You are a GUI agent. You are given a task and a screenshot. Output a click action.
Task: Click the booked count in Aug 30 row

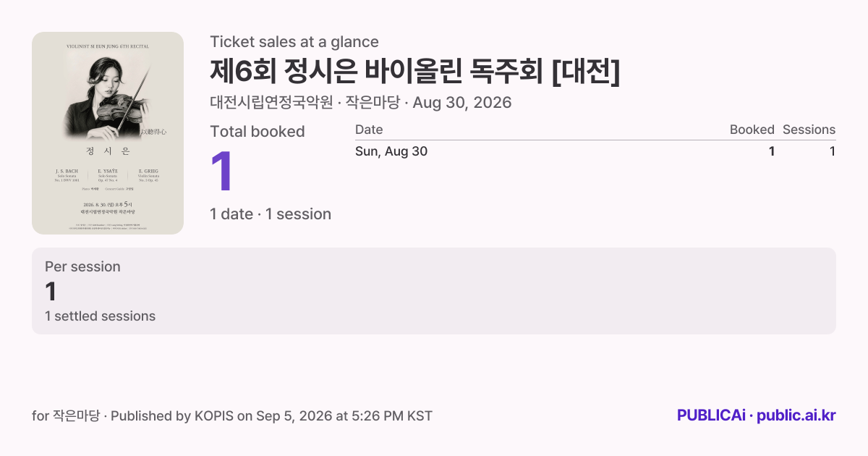[x=772, y=151]
